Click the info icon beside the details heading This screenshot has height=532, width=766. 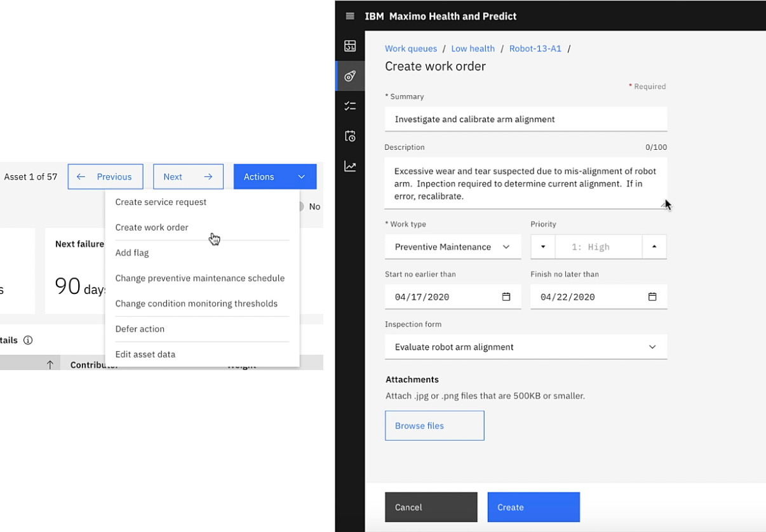pyautogui.click(x=28, y=340)
